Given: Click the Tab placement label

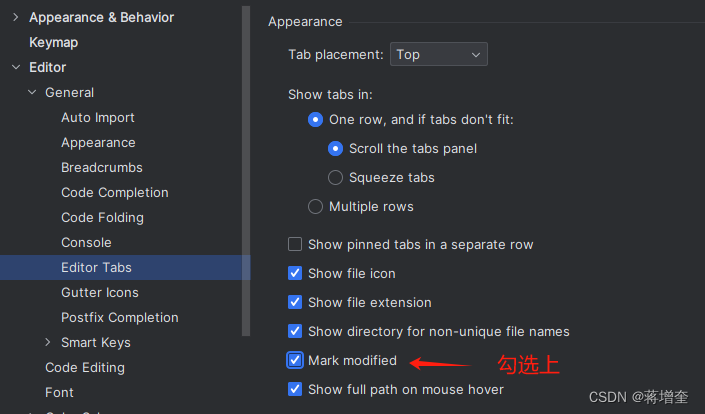Looking at the screenshot, I should [336, 55].
